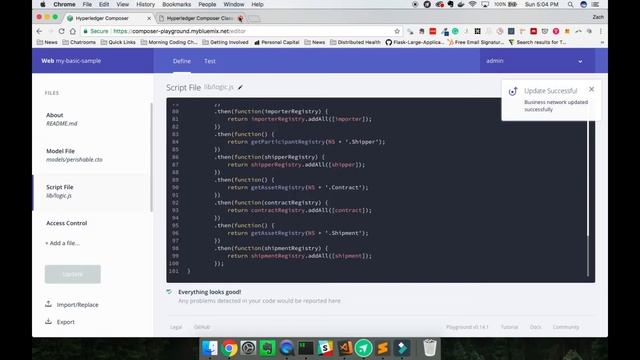The height and width of the screenshot is (360, 640).
Task: Select the Define tab
Action: [182, 61]
